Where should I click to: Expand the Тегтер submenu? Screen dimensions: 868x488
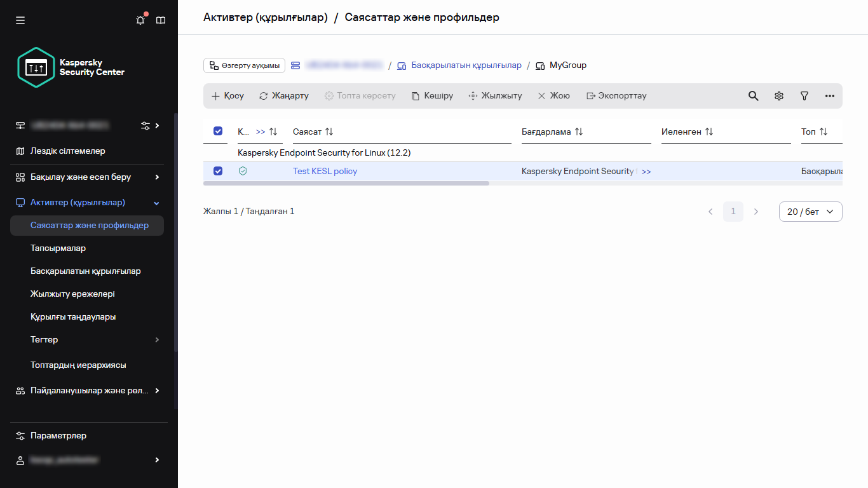157,340
